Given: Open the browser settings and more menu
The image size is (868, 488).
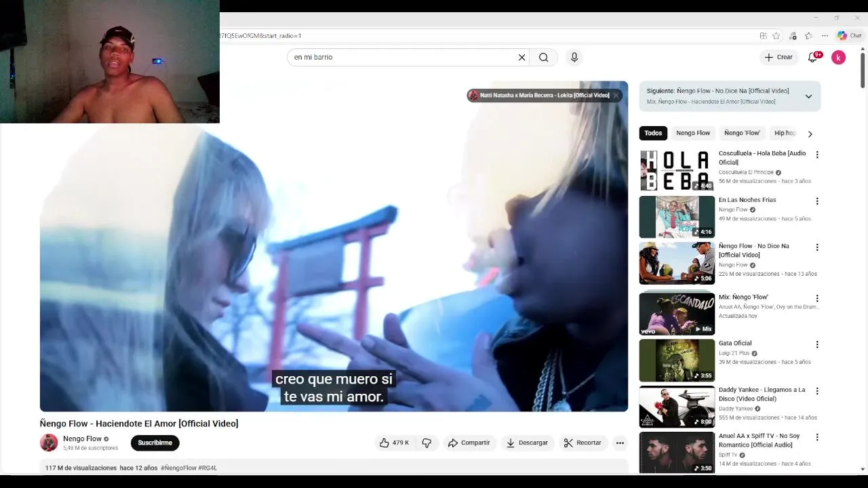Looking at the screenshot, I should pyautogui.click(x=825, y=36).
